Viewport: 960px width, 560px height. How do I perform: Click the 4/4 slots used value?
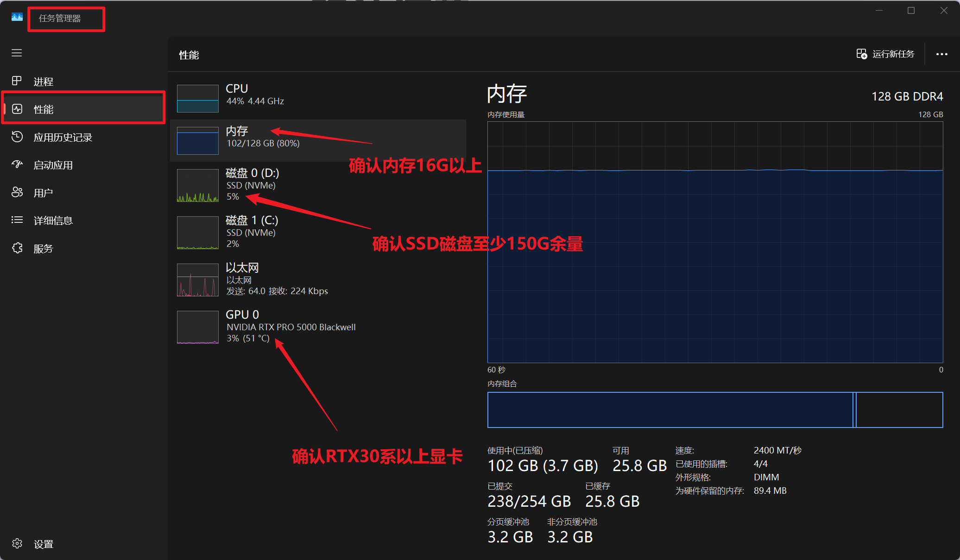[761, 464]
